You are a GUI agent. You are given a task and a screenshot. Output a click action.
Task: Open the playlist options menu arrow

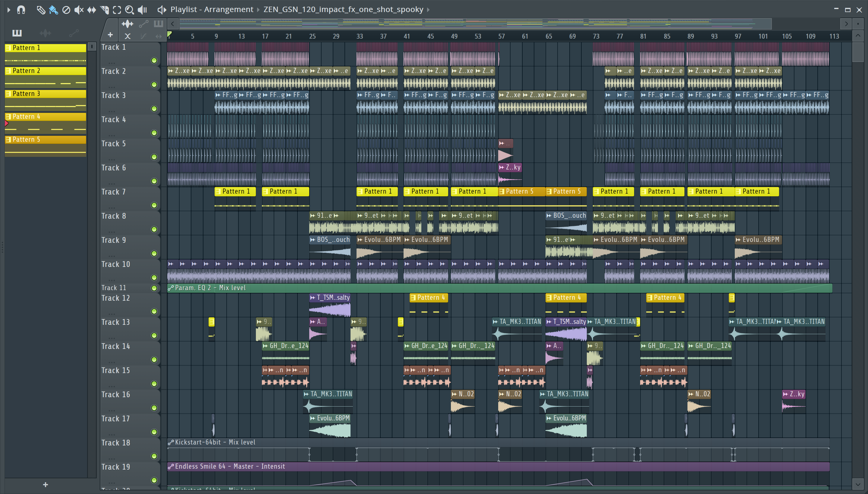pos(9,10)
